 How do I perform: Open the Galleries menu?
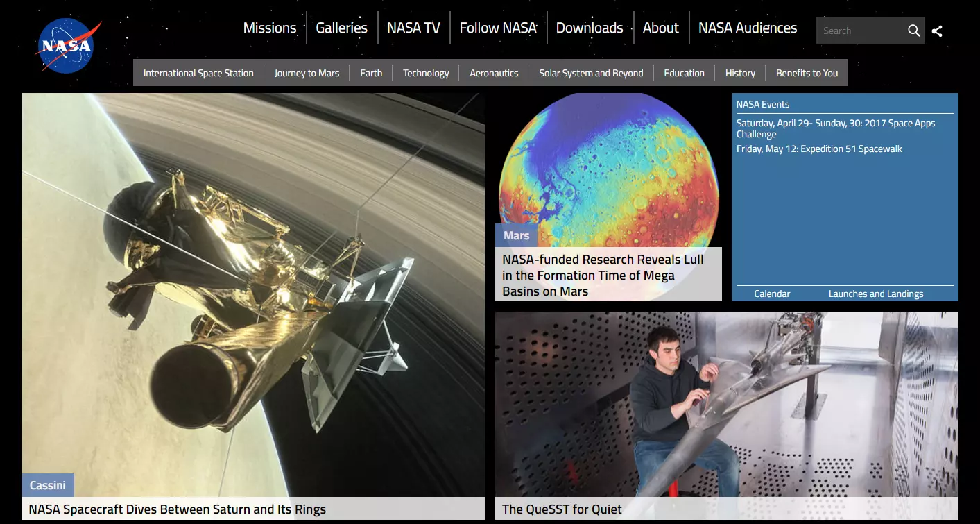pos(342,28)
